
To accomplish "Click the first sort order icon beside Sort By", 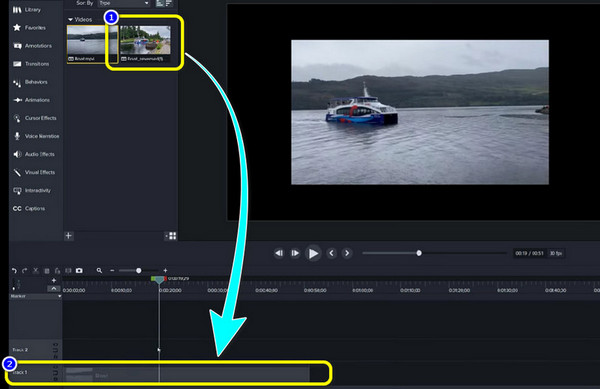I will tap(160, 3).
